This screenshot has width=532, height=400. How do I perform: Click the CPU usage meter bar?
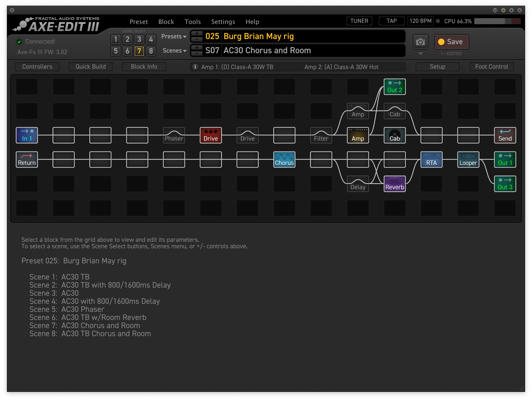point(497,21)
